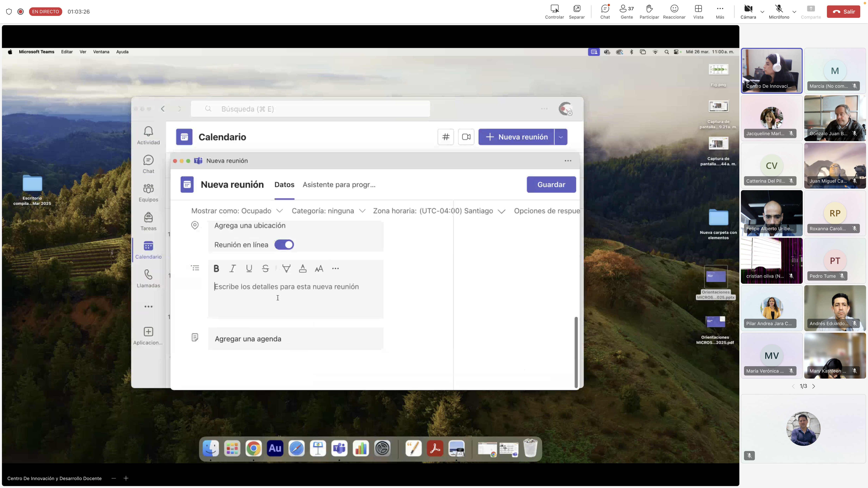The width and height of the screenshot is (868, 488).
Task: Open the Reaccionar emoji menu
Action: (674, 12)
